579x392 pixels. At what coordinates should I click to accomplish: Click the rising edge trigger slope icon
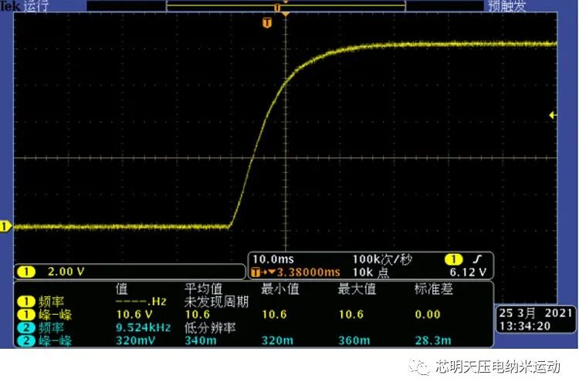[477, 259]
